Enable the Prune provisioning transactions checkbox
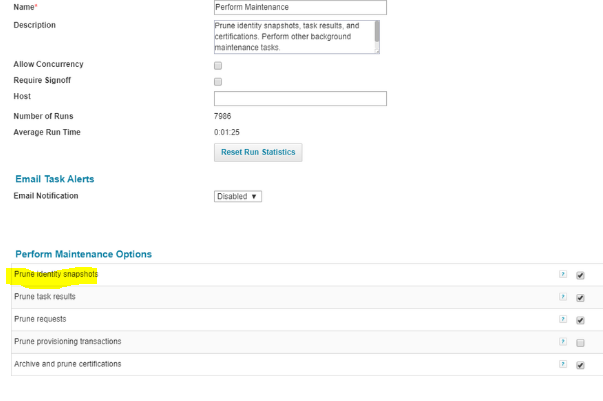Image resolution: width=603 pixels, height=401 pixels. point(580,342)
